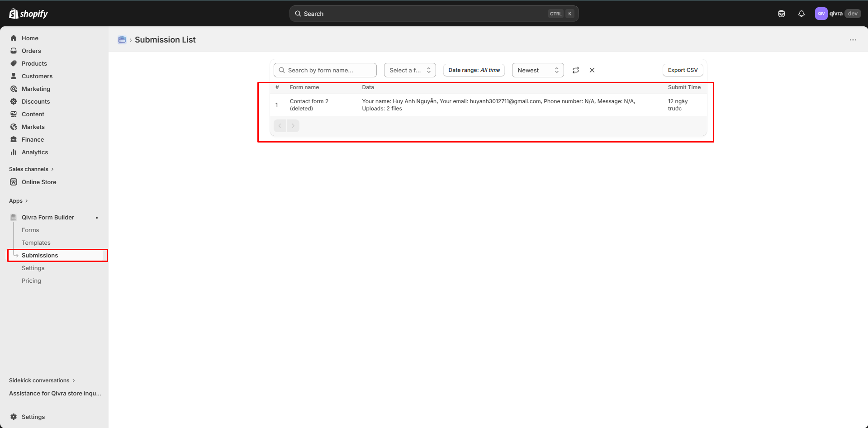Expand the Apps section
The image size is (868, 428).
pyautogui.click(x=19, y=201)
